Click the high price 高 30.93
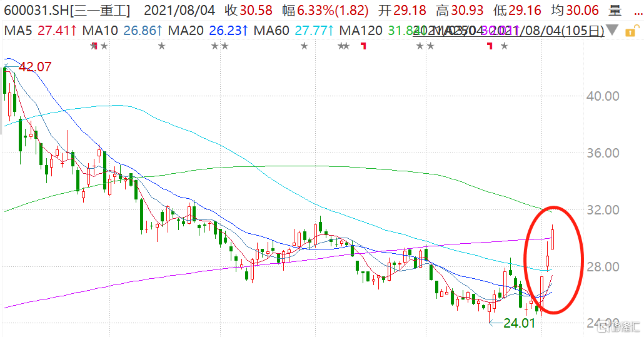This screenshot has width=644, height=337. click(x=460, y=10)
